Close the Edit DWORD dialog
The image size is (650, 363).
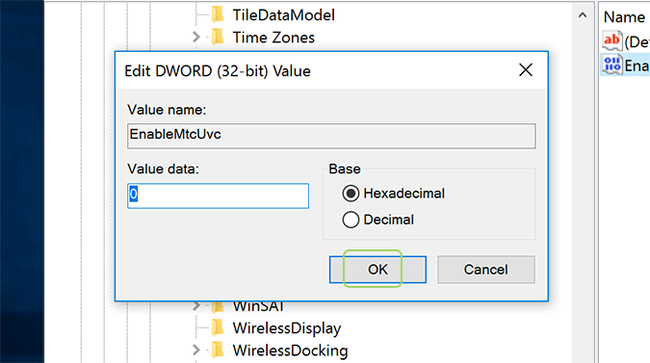pyautogui.click(x=526, y=70)
